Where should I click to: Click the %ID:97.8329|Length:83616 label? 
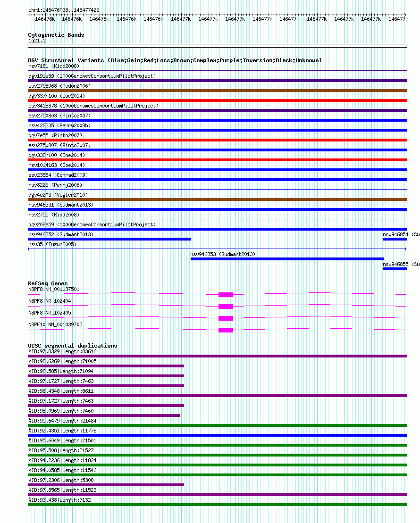[62, 351]
